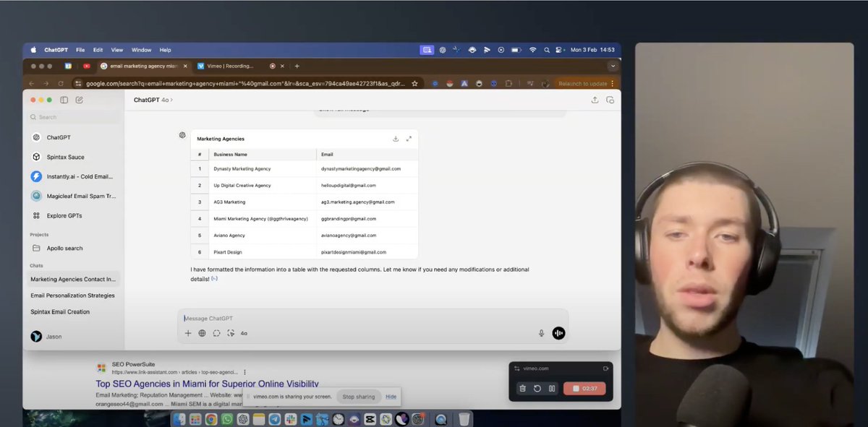Click the Wi-Fi icon in the menu bar

pos(532,50)
